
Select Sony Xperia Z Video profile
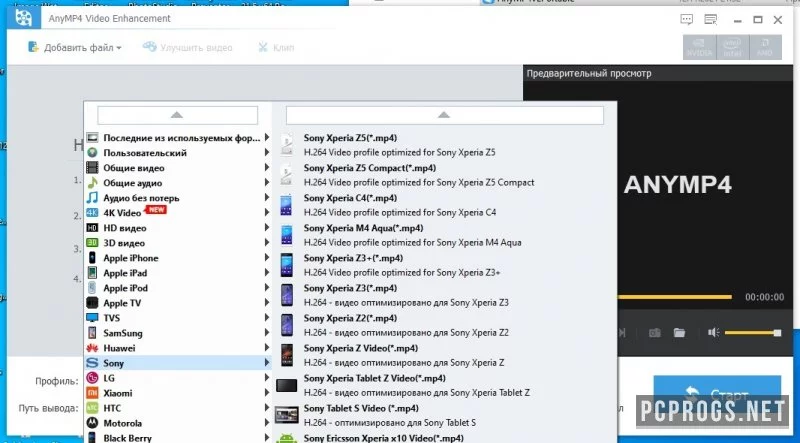point(444,356)
